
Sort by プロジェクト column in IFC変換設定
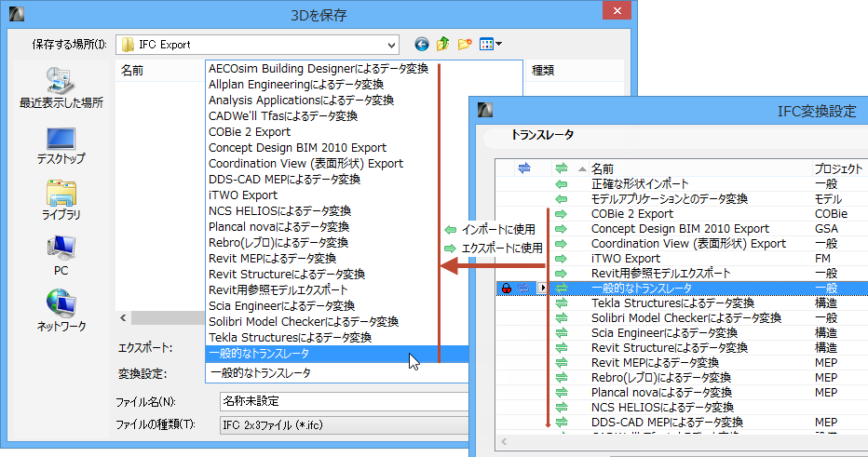click(839, 168)
